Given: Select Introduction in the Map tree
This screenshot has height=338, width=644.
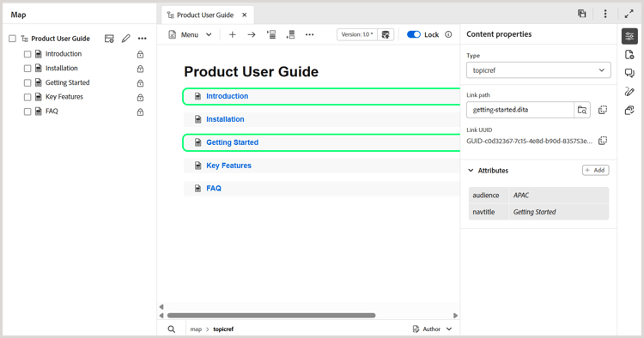Looking at the screenshot, I should pyautogui.click(x=64, y=54).
